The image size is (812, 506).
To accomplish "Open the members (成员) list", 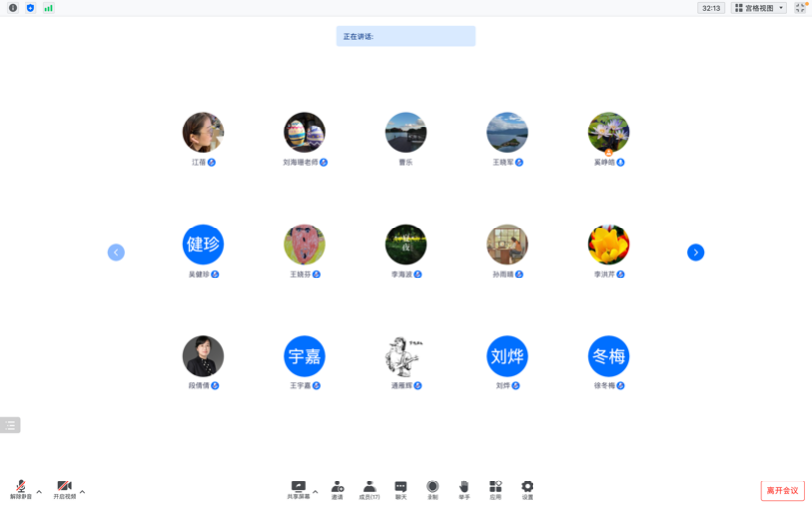I will (369, 488).
